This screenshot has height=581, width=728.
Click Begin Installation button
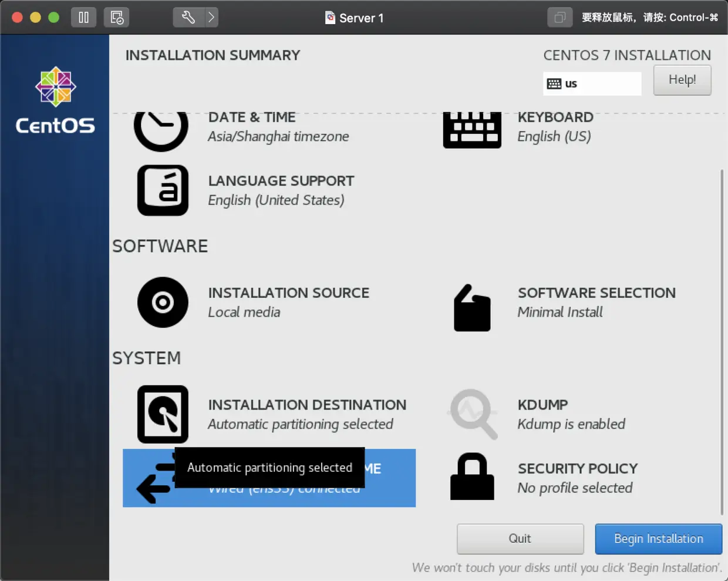coord(659,539)
